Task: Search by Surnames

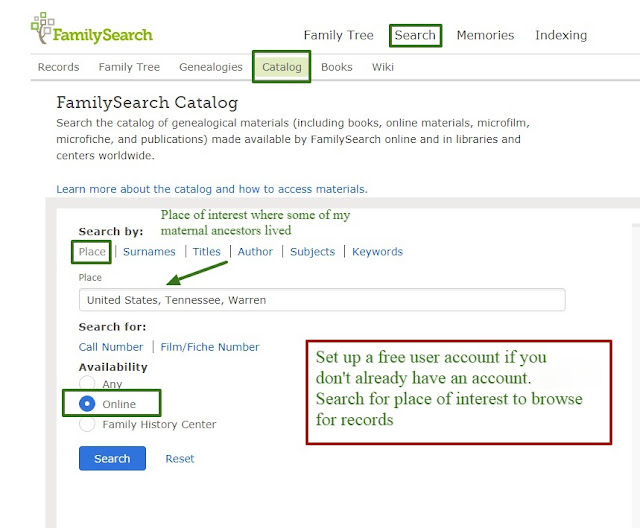Action: (x=149, y=252)
